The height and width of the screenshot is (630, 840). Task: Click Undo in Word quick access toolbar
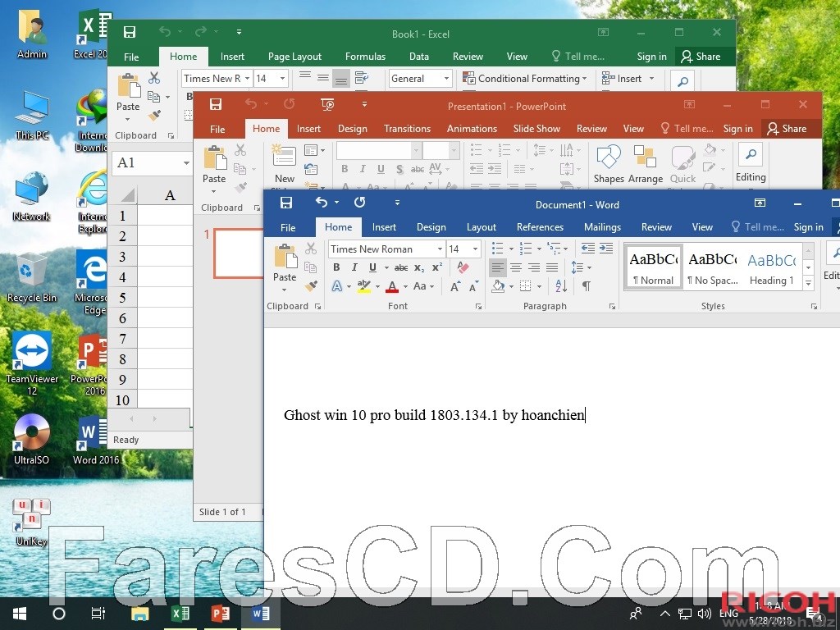coord(322,202)
